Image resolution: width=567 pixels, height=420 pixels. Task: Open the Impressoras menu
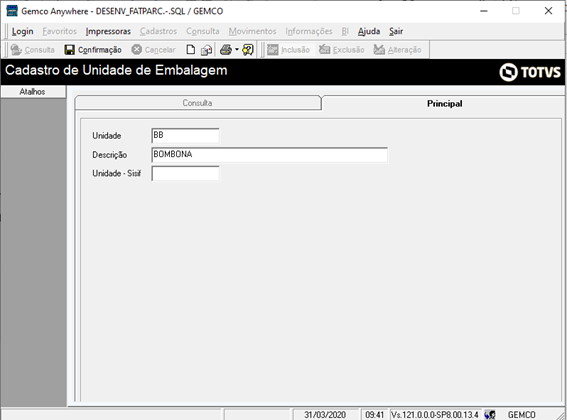pyautogui.click(x=108, y=31)
